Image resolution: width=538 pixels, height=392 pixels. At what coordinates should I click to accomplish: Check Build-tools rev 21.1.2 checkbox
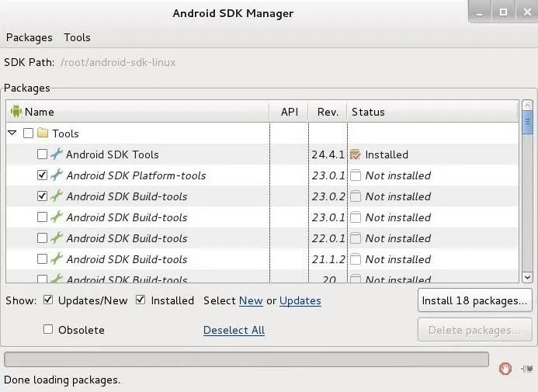(x=42, y=258)
